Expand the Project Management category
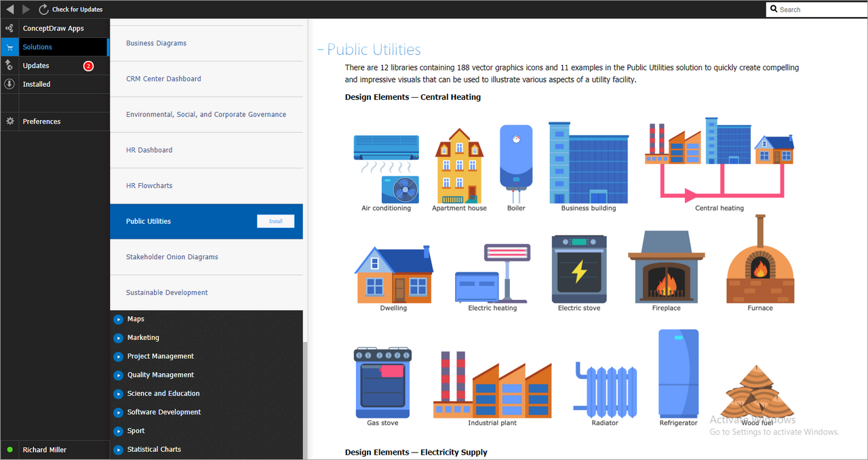868x460 pixels. pos(119,356)
